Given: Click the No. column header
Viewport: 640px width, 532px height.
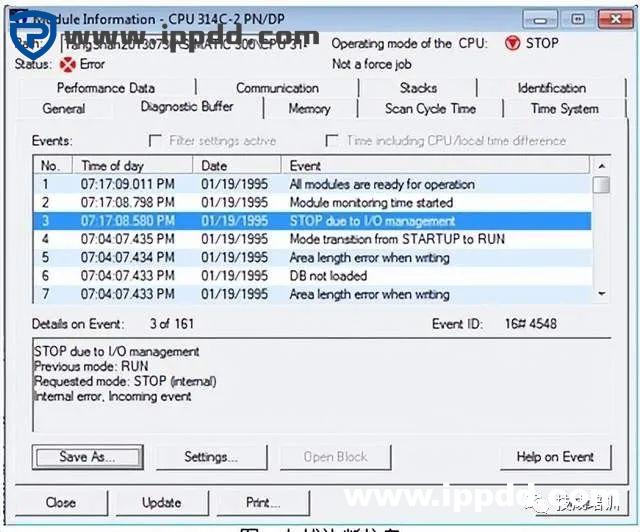Looking at the screenshot, I should (53, 166).
